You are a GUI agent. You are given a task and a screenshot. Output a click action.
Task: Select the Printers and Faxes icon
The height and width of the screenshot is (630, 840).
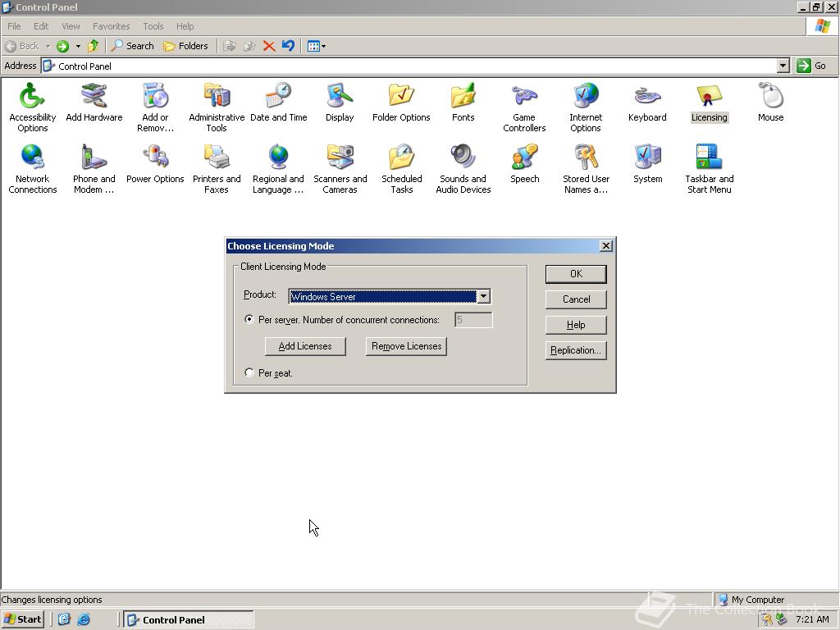pyautogui.click(x=217, y=169)
